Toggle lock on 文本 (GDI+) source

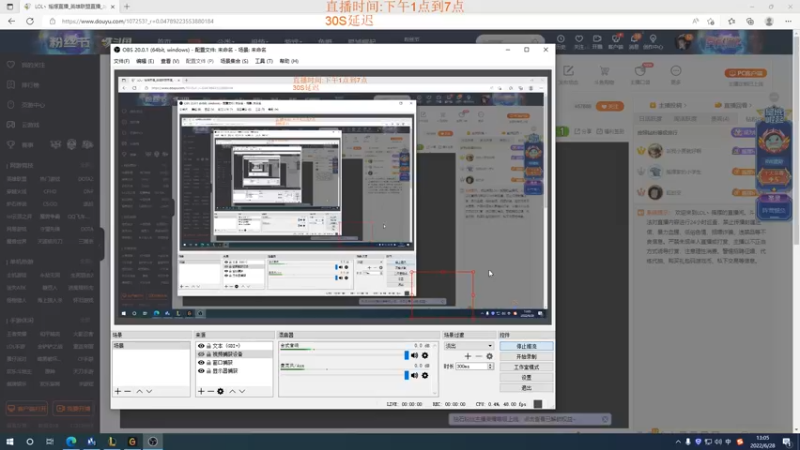click(x=208, y=346)
